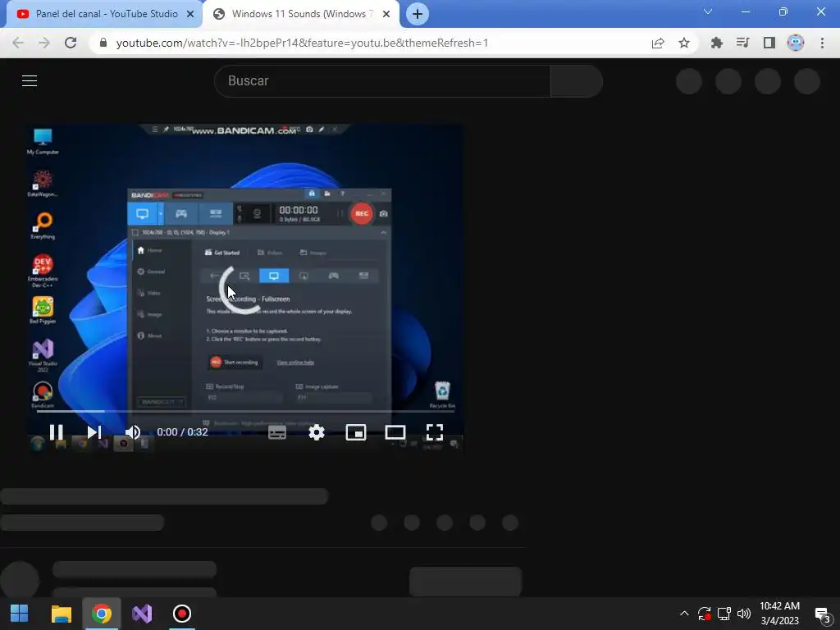Reload the current page
Image resolution: width=840 pixels, height=630 pixels.
coord(71,43)
